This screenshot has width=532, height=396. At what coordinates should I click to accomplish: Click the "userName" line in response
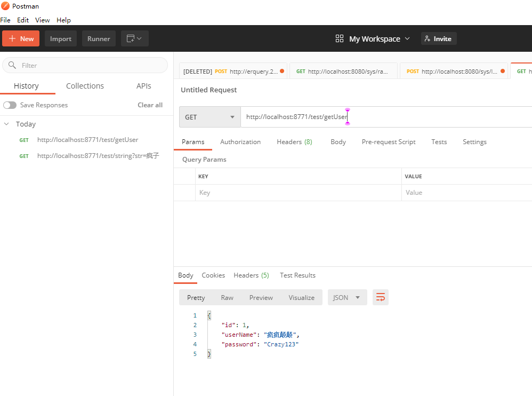pyautogui.click(x=260, y=335)
